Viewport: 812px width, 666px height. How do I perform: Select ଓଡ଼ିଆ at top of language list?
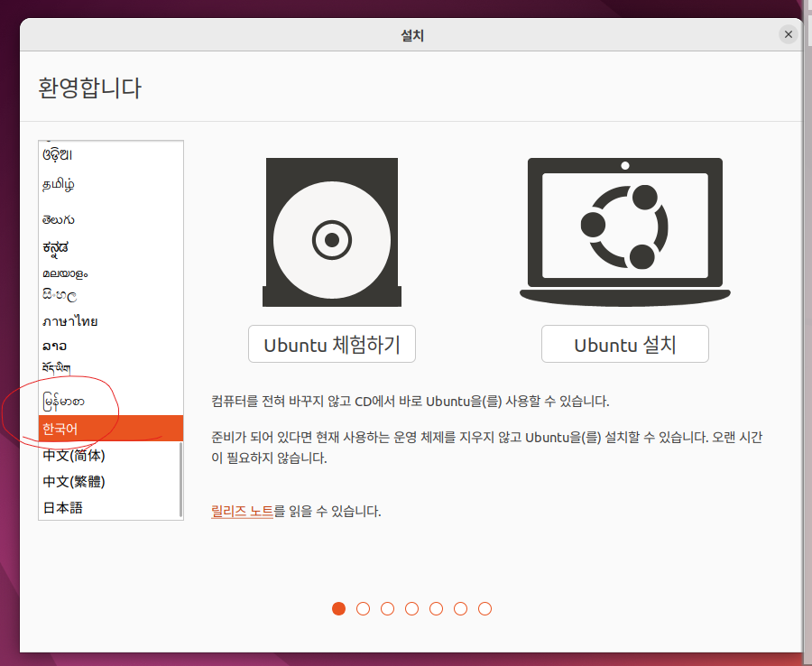click(111, 154)
